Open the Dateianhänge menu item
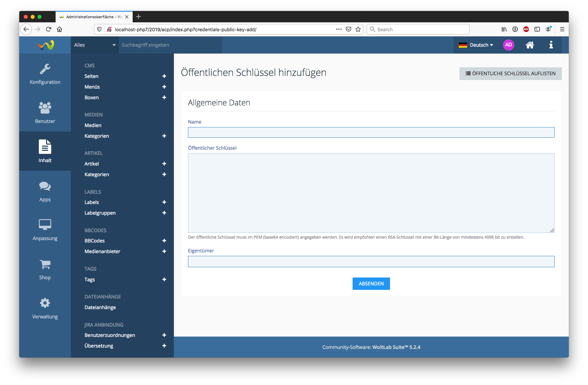 click(x=100, y=307)
